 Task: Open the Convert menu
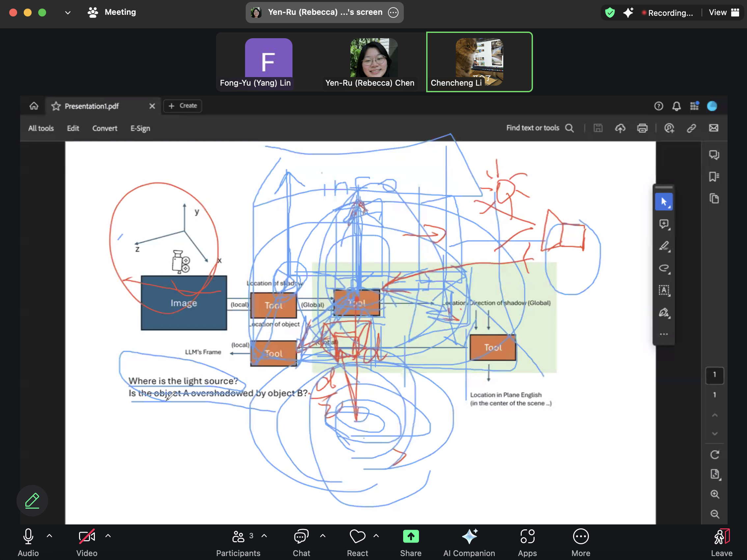(104, 128)
